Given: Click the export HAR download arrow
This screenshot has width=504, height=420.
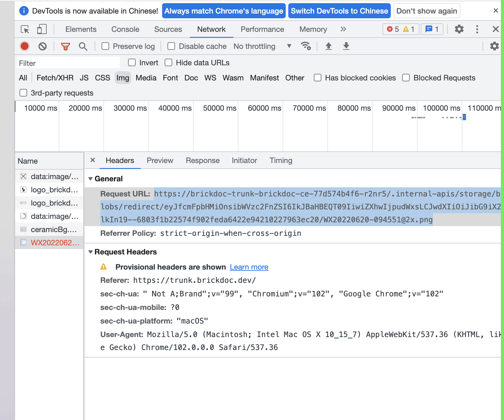Looking at the screenshot, I should pos(346,46).
